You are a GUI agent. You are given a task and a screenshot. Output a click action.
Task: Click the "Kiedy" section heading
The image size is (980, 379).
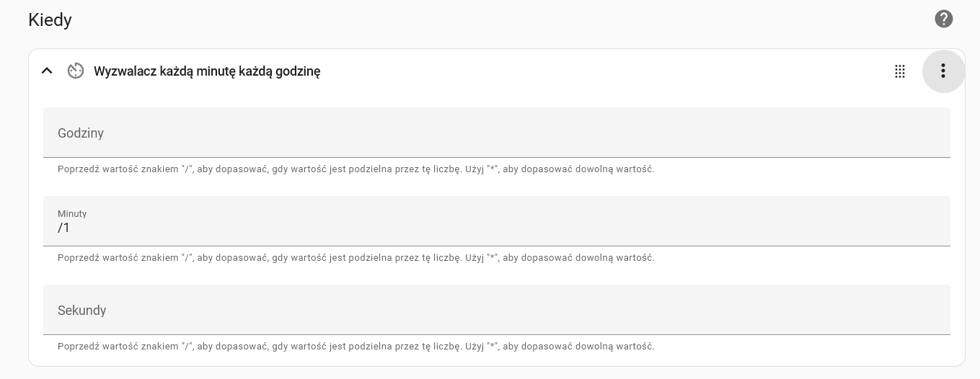pos(50,19)
